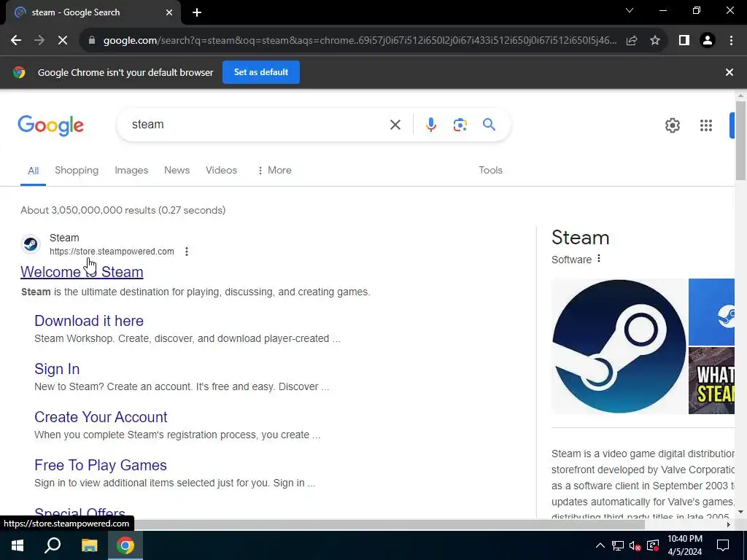Click the forward navigation arrow

tap(39, 41)
